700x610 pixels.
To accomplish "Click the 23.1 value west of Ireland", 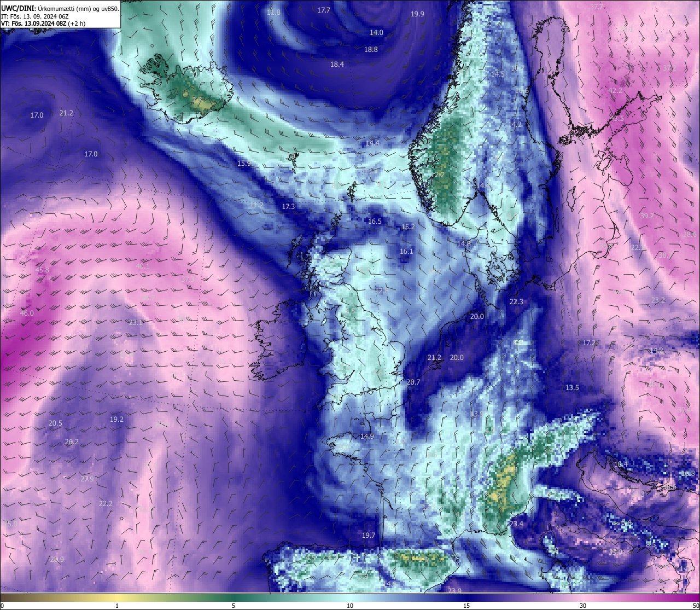I will point(136,323).
